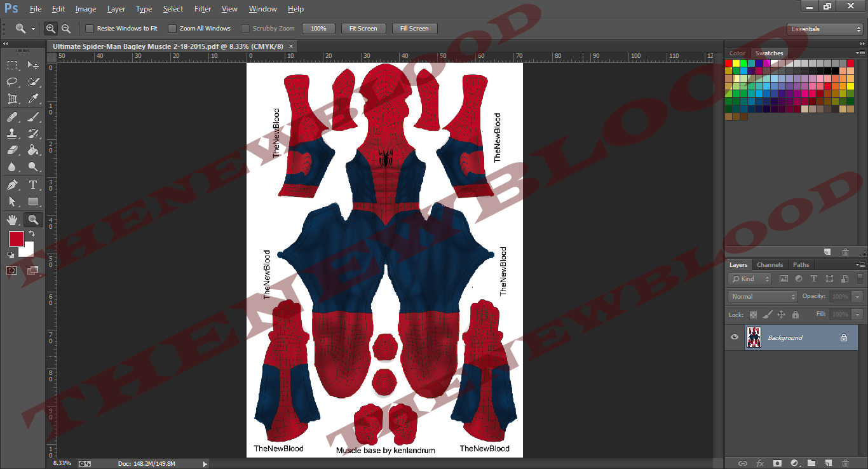This screenshot has width=868, height=469.
Task: Open the Image menu
Action: point(86,9)
